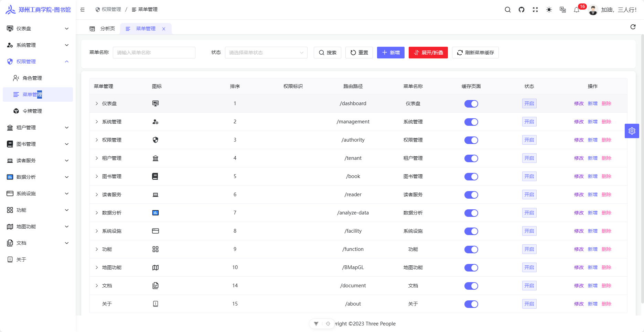Click the 权限管理 row shield icon
This screenshot has height=332, width=644.
point(155,140)
